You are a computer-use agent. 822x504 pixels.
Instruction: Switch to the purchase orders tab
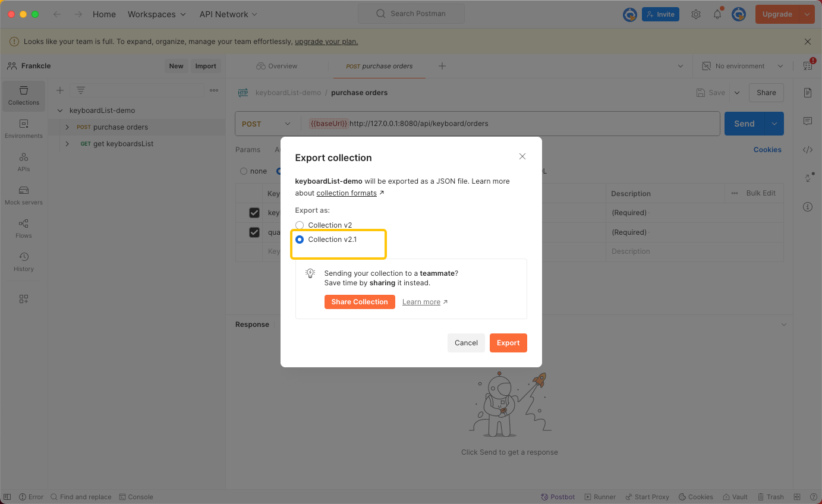click(x=379, y=66)
